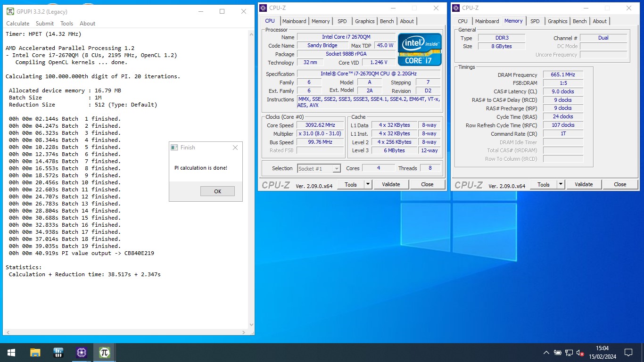The width and height of the screenshot is (644, 362).
Task: Click Finish dialog title icon
Action: click(x=174, y=148)
